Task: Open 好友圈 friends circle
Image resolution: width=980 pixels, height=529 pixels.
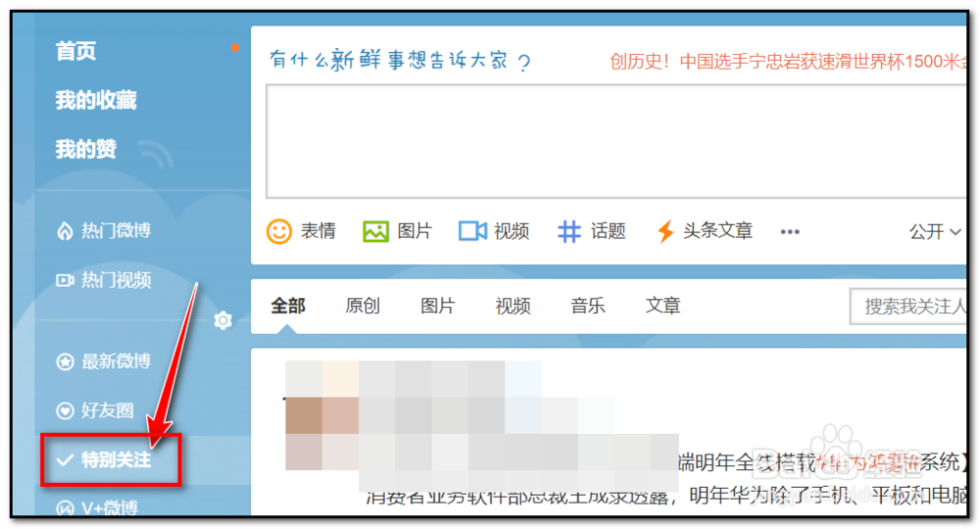Action: coord(107,410)
